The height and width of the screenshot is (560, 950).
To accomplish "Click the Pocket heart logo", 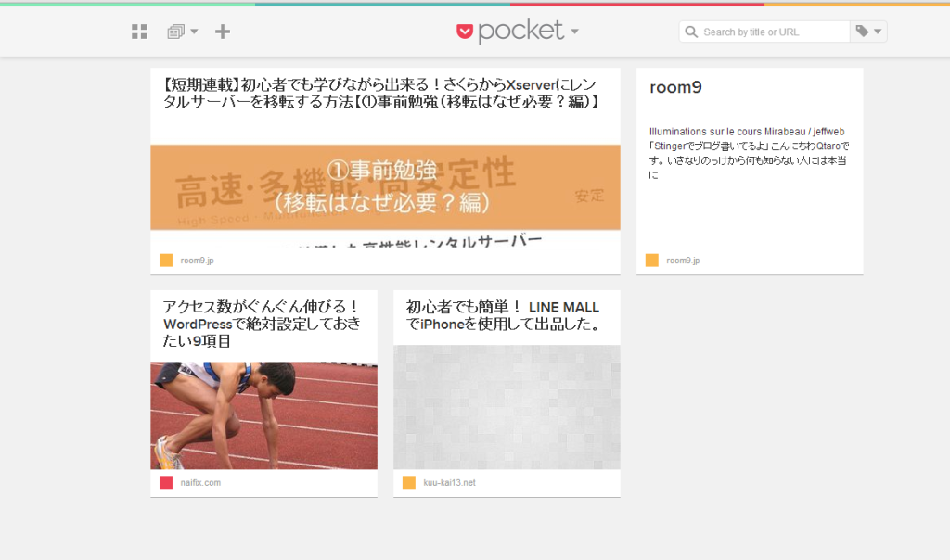I will coord(465,31).
